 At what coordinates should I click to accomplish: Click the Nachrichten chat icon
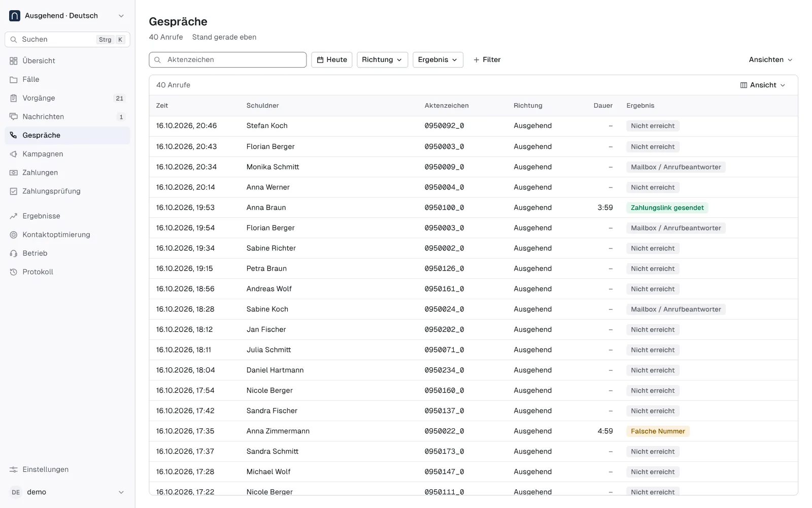click(x=14, y=117)
